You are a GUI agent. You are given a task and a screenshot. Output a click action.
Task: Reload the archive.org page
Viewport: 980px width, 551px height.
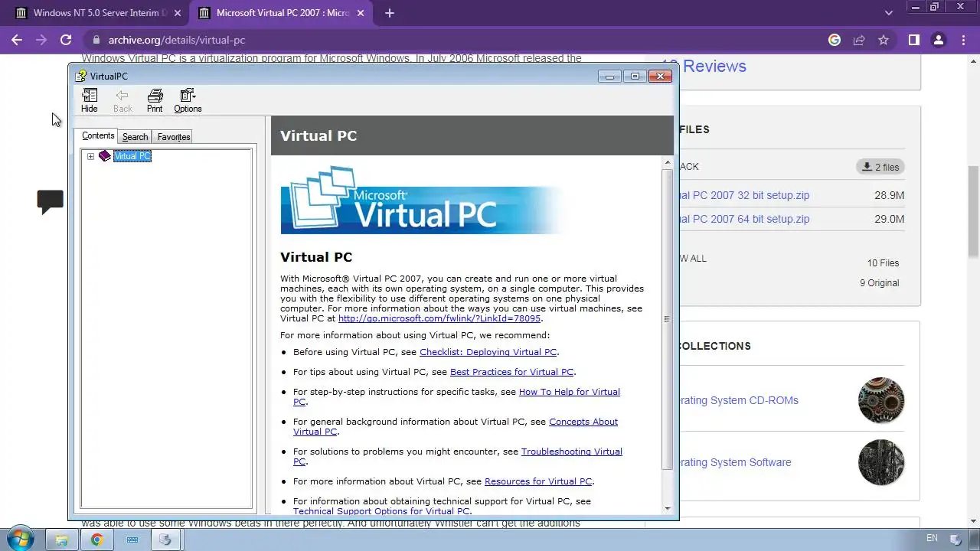pyautogui.click(x=66, y=40)
